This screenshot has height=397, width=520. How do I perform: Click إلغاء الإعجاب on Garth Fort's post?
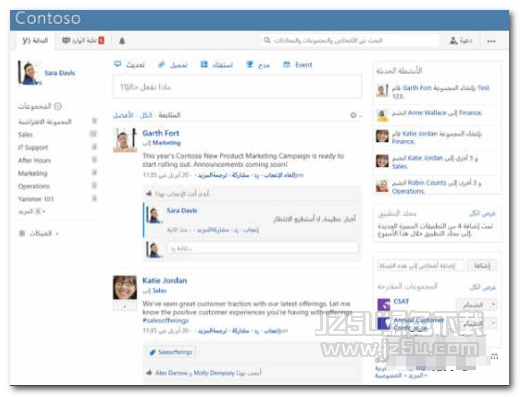pos(279,175)
